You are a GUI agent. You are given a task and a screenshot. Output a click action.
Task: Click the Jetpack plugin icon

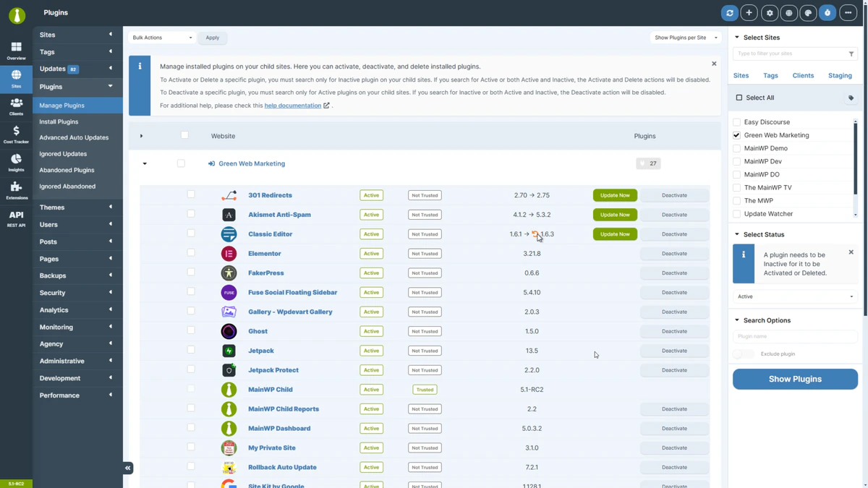coord(229,351)
